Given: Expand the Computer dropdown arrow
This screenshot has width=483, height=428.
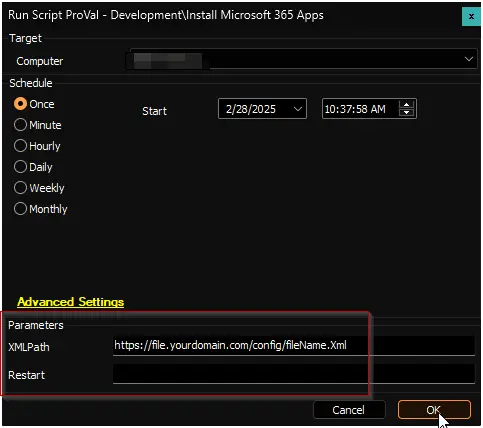Looking at the screenshot, I should tap(469, 59).
